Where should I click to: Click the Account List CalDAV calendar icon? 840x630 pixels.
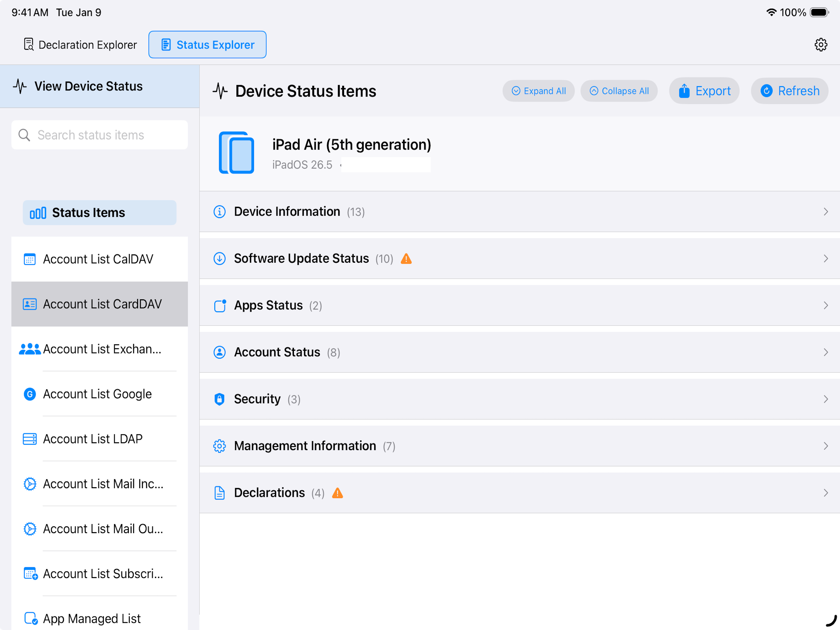30,259
